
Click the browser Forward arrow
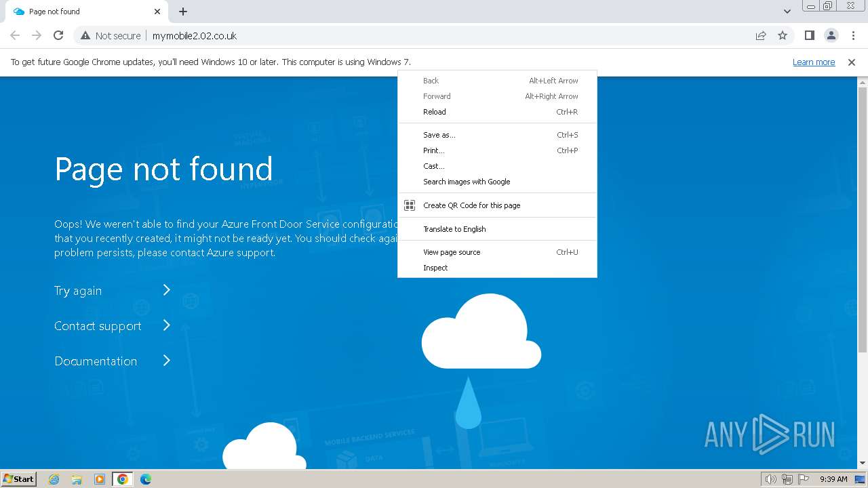coord(37,35)
